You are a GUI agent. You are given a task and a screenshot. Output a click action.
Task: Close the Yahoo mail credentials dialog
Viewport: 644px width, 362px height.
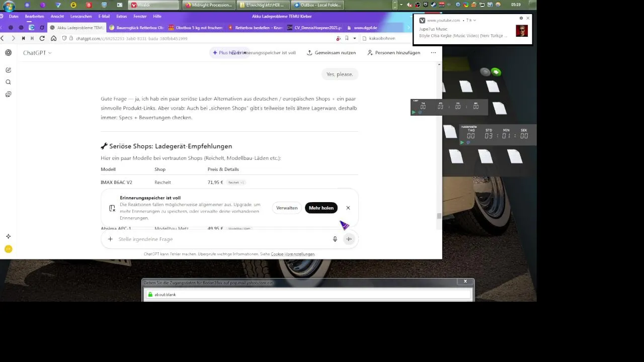465,282
